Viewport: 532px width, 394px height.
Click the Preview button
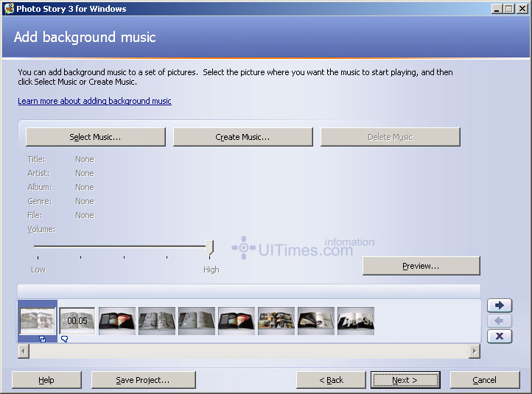421,266
